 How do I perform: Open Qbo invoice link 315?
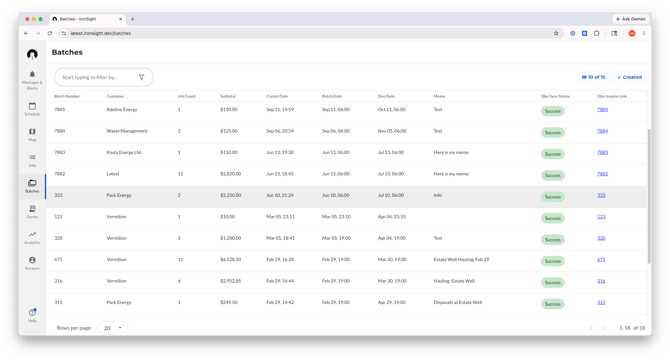point(601,302)
